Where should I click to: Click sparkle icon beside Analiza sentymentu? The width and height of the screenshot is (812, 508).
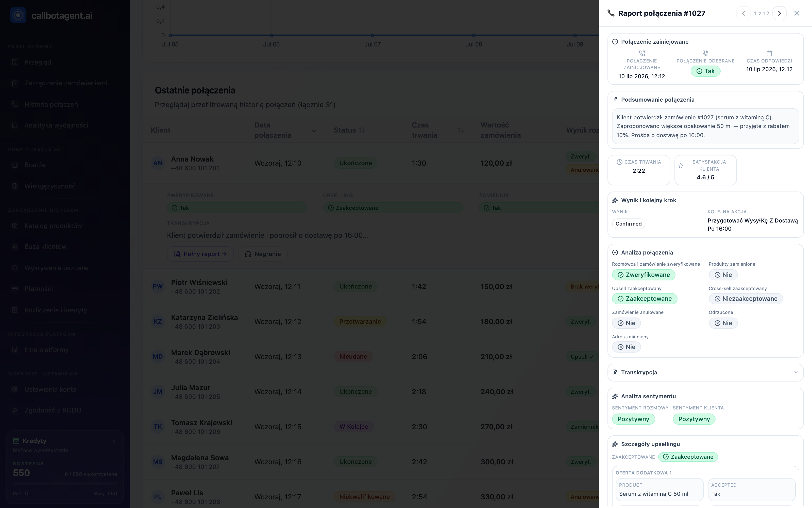615,396
